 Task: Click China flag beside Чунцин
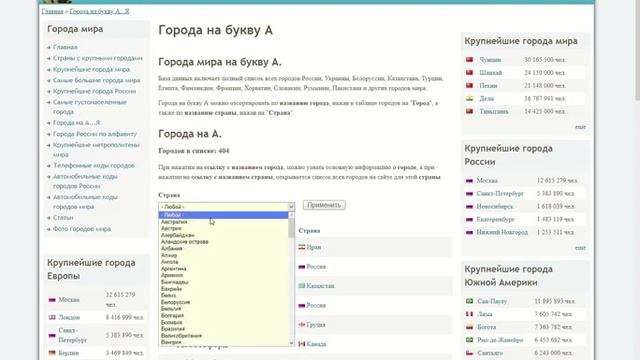(469, 60)
